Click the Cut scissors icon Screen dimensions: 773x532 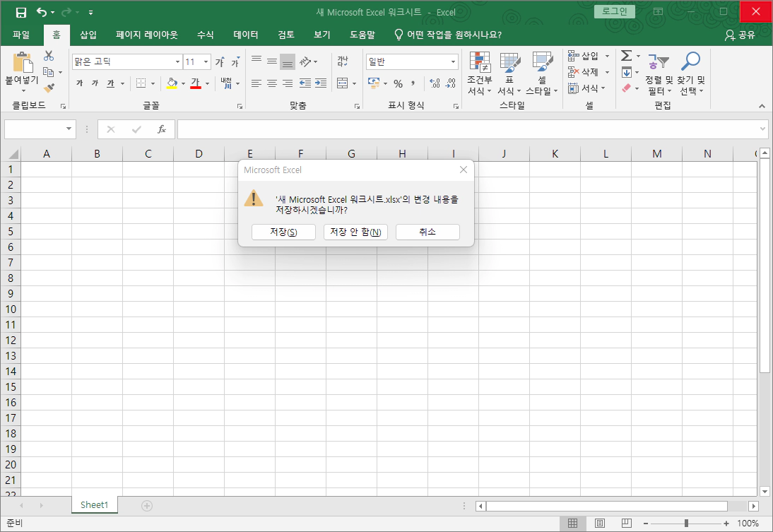48,56
